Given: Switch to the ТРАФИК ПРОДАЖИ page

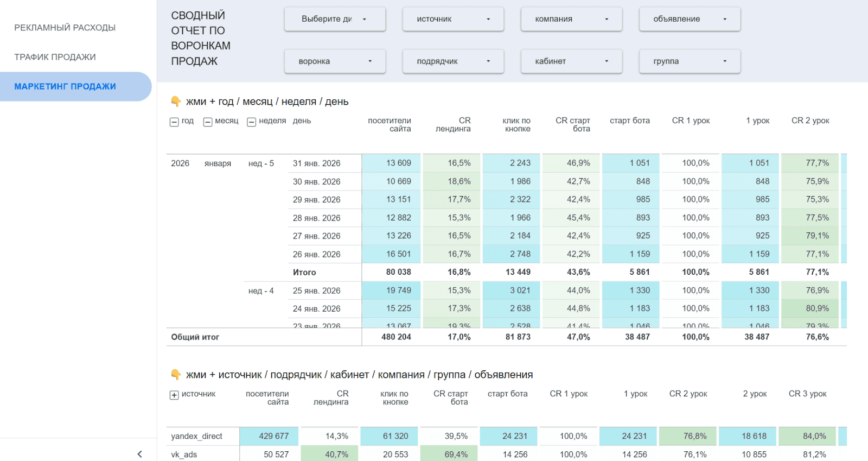Looking at the screenshot, I should click(55, 57).
